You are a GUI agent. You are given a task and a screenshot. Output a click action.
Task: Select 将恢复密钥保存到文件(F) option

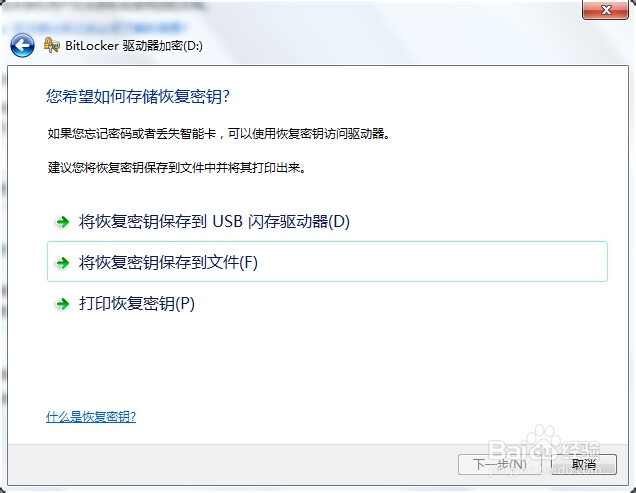328,262
